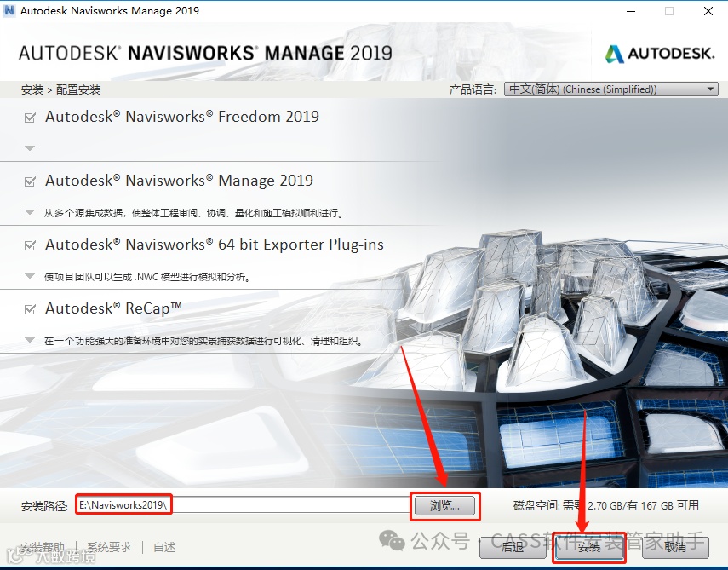Click the installation path input field

coord(244,504)
